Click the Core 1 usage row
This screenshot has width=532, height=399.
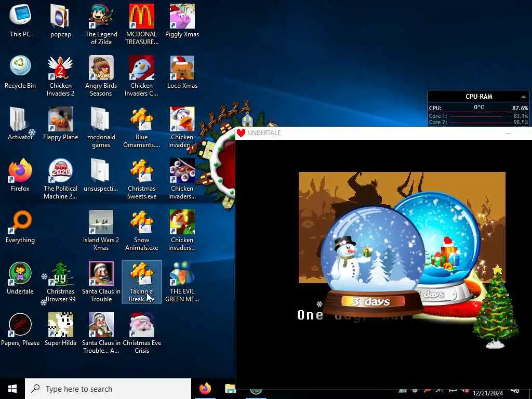[x=478, y=116]
